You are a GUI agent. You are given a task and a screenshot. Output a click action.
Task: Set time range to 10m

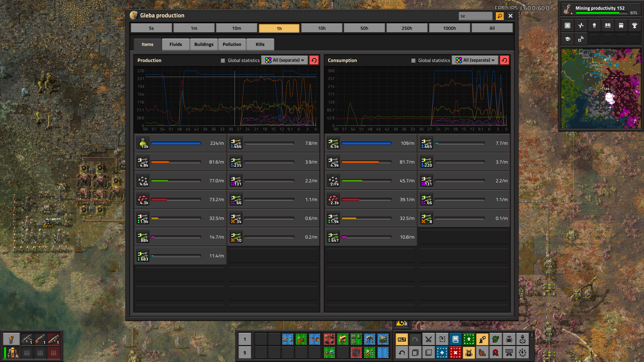(x=236, y=28)
